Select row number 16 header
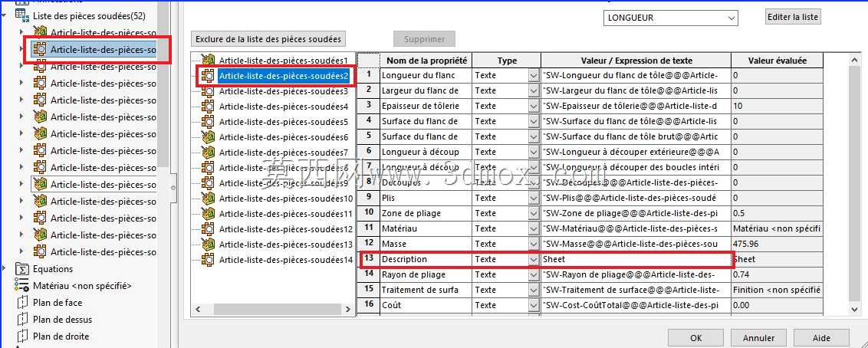Viewport: 868px width, 348px height. (369, 305)
